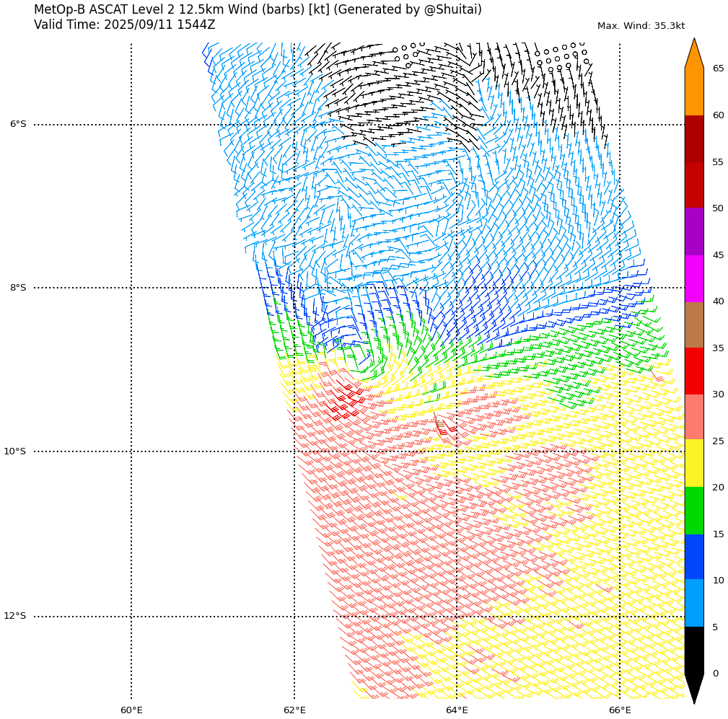This screenshot has width=728, height=719.
Task: Click the 6°S latitude label
Action: coord(18,124)
